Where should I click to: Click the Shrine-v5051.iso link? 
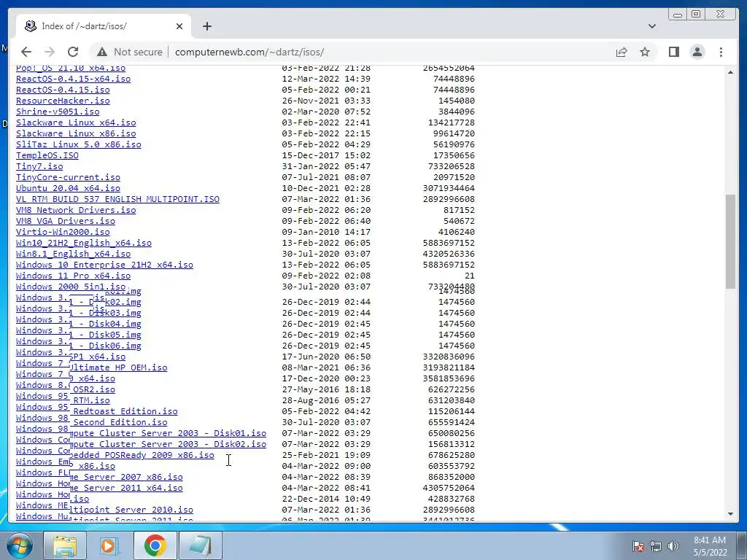point(58,112)
